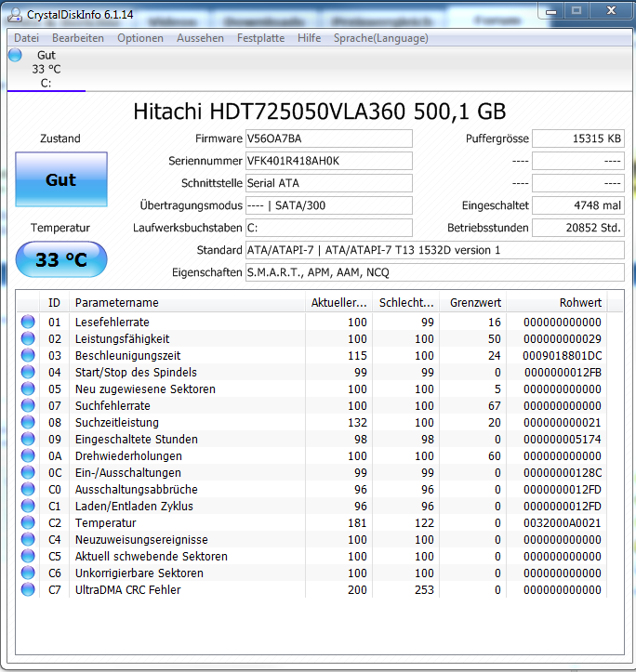Click status orb for 07 Suchfehlerrate
The width and height of the screenshot is (636, 672).
pyautogui.click(x=28, y=405)
